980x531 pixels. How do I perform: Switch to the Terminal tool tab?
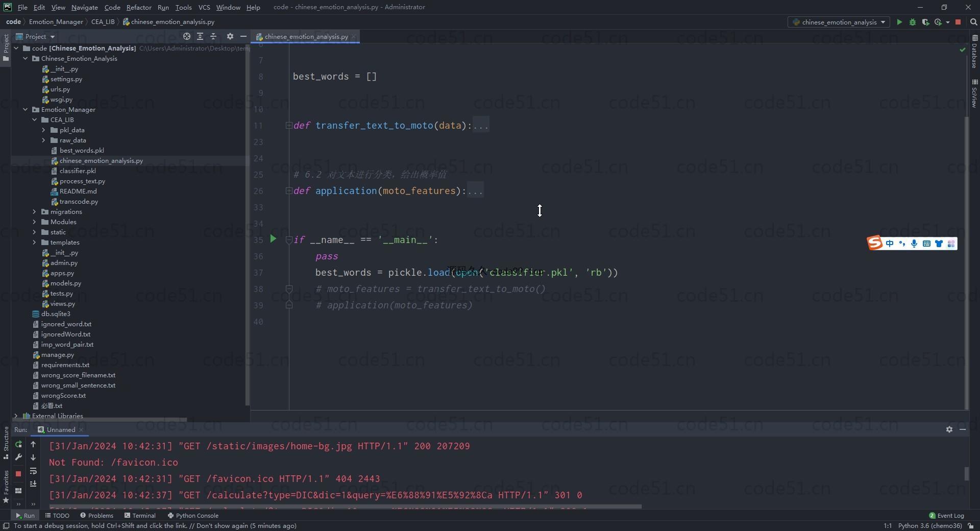coord(140,515)
